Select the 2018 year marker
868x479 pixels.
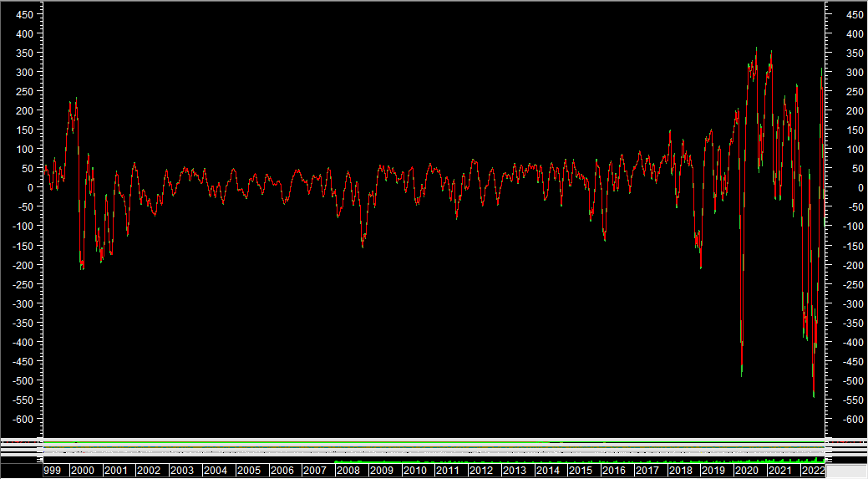point(680,471)
